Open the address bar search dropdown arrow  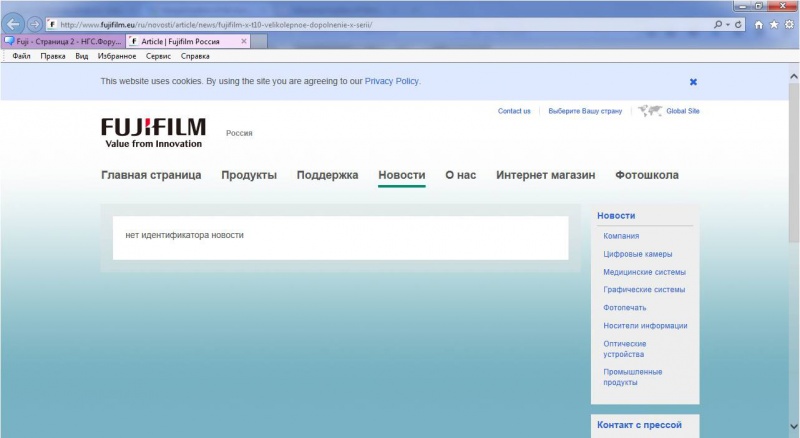pos(728,25)
